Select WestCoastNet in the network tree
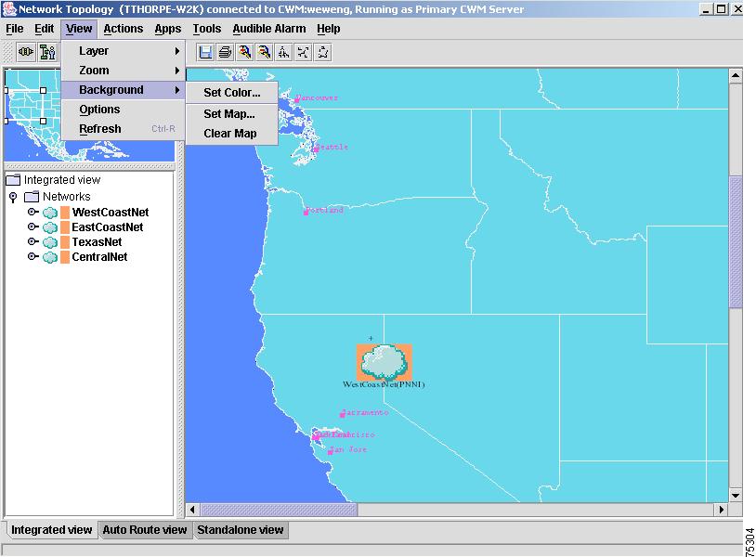Viewport: 756px width, 557px height. click(111, 213)
